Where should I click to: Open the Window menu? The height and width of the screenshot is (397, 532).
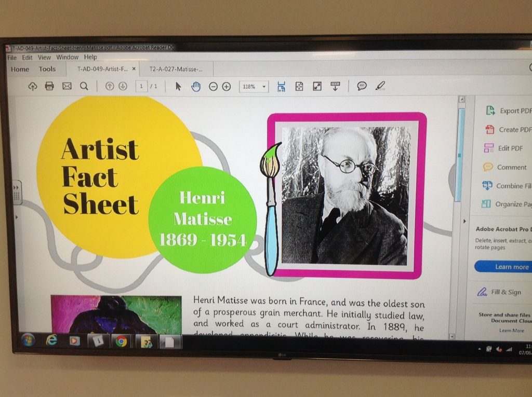pyautogui.click(x=67, y=57)
